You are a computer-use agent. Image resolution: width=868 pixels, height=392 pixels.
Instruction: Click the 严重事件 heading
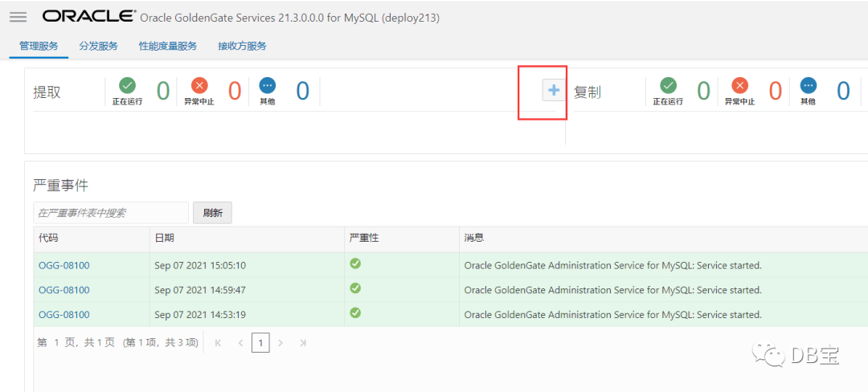click(x=60, y=186)
